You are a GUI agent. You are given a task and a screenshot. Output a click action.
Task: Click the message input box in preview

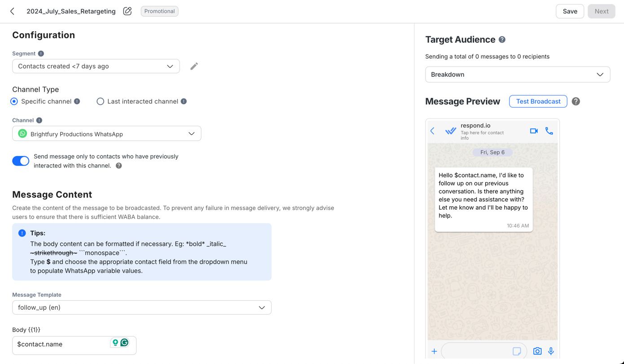tap(484, 351)
